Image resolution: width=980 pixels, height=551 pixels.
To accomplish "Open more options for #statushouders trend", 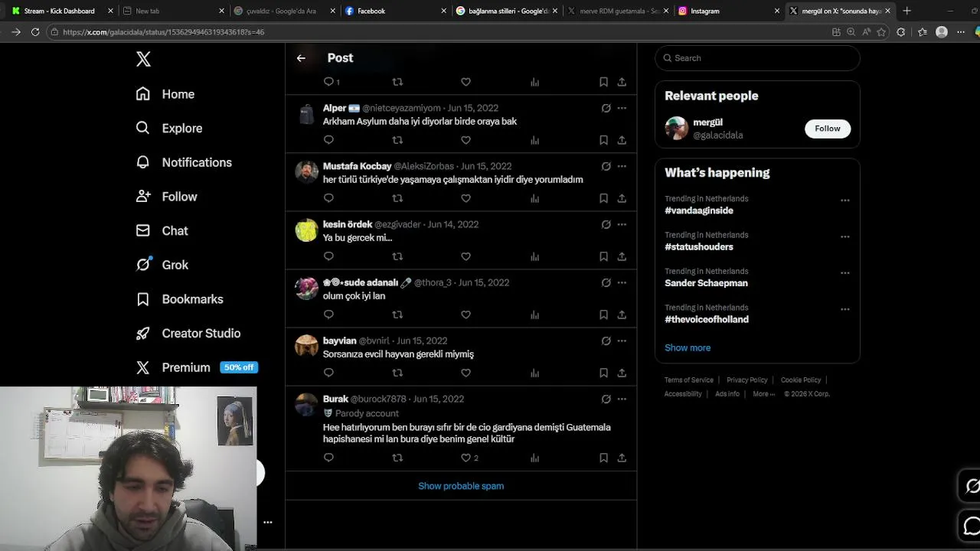I will pos(844,236).
